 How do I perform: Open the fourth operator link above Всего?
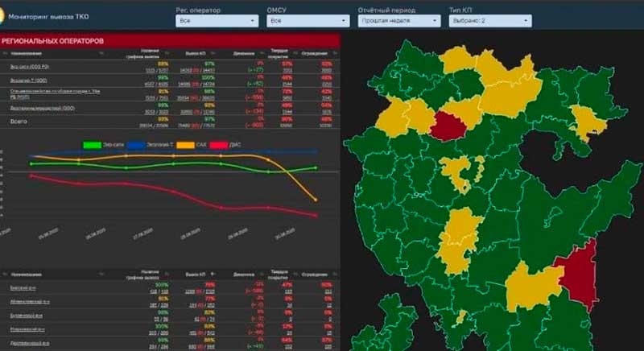pyautogui.click(x=43, y=108)
